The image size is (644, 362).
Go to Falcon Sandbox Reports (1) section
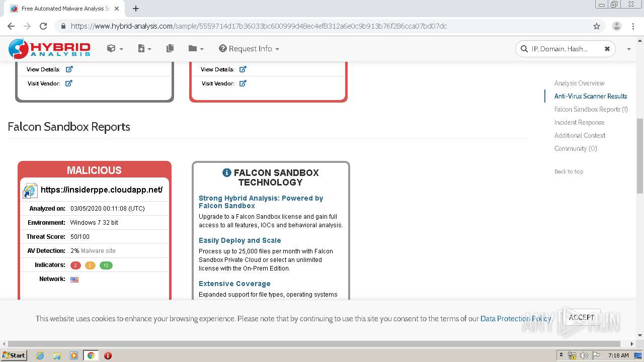pos(591,109)
